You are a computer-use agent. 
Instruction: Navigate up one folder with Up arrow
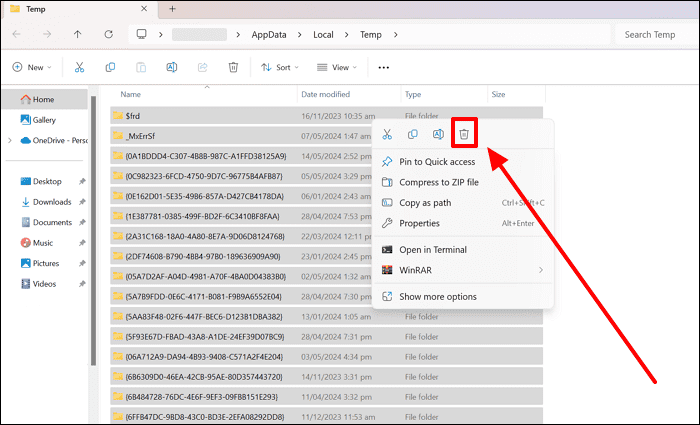click(x=78, y=34)
